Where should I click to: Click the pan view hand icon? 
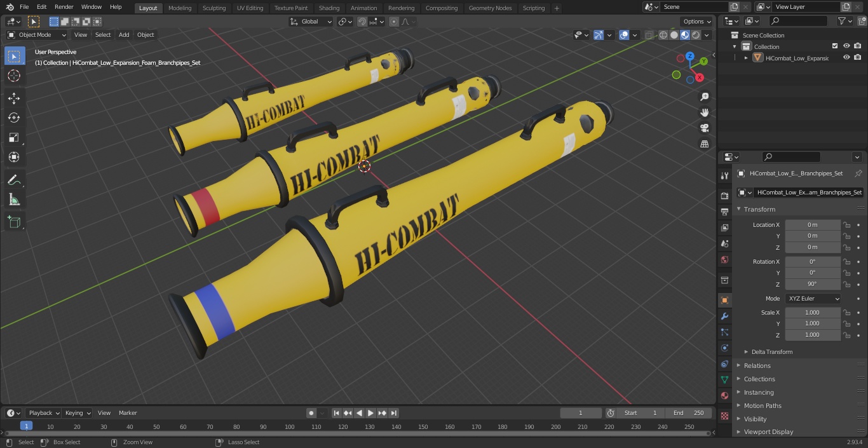[704, 112]
